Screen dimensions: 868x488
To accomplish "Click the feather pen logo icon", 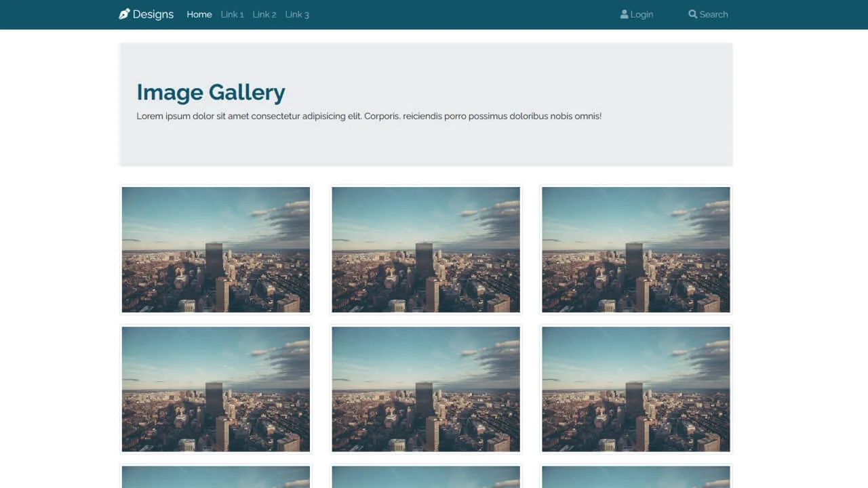I will (x=123, y=14).
